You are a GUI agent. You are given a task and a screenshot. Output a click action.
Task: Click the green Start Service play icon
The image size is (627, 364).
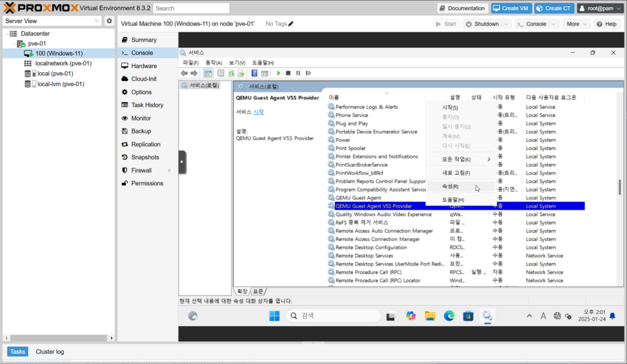pos(278,73)
